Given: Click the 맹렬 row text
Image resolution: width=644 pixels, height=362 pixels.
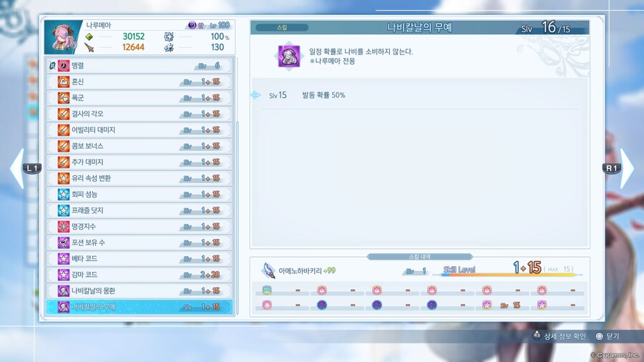Looking at the screenshot, I should [x=77, y=66].
